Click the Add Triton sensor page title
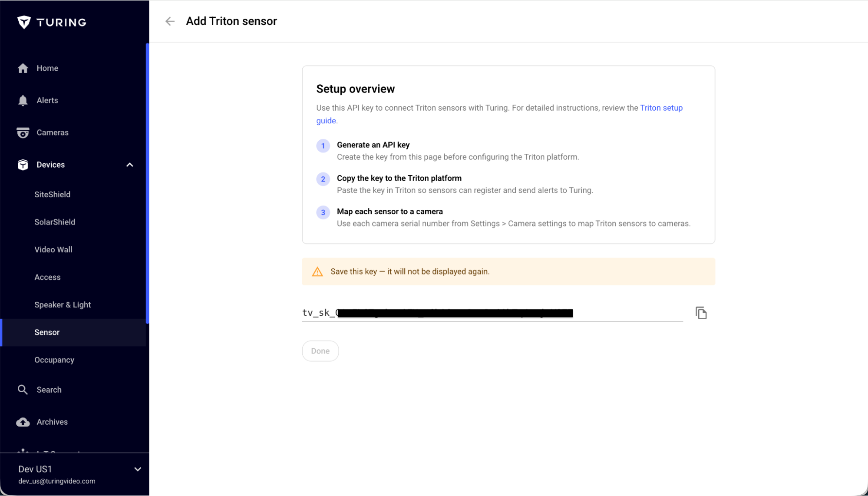Image resolution: width=868 pixels, height=496 pixels. click(231, 21)
